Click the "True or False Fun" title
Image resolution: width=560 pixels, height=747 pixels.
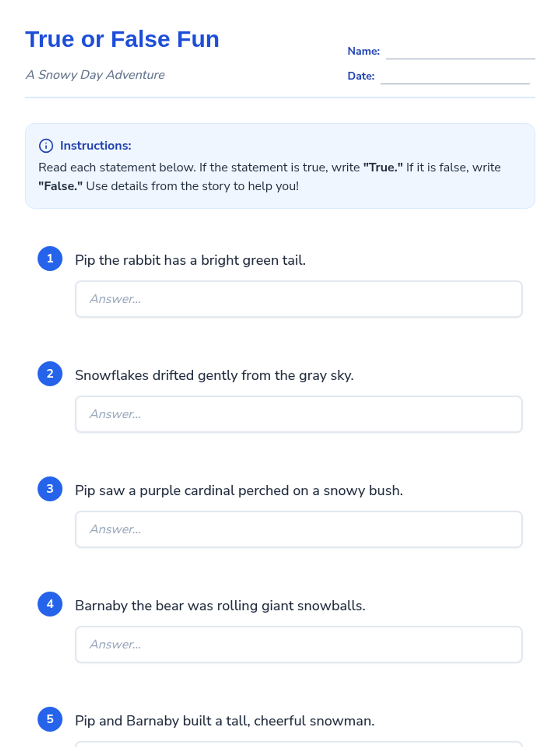click(122, 39)
